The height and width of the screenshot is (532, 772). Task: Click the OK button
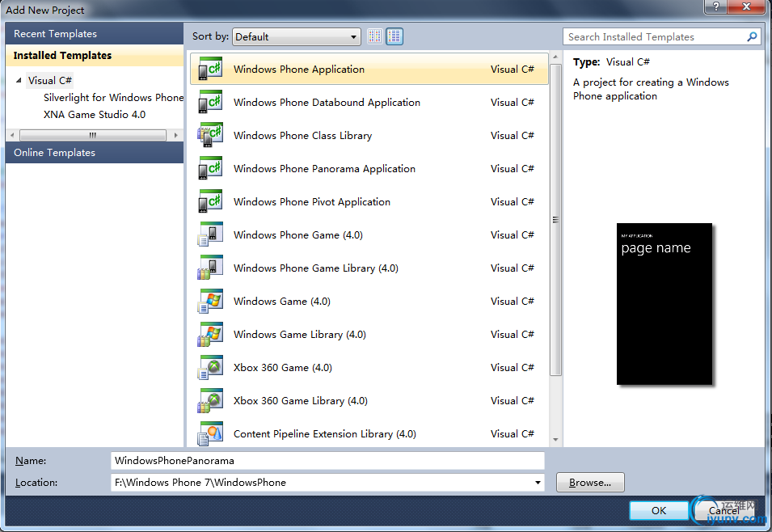(658, 510)
